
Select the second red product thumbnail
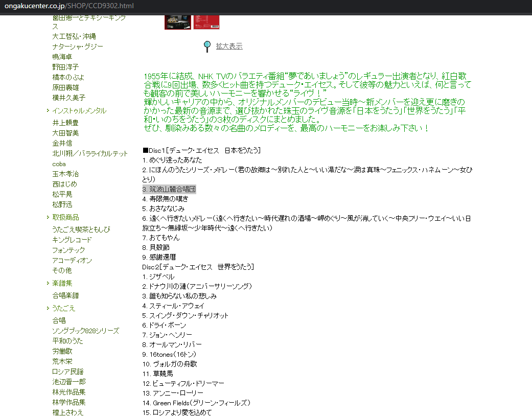(x=206, y=22)
